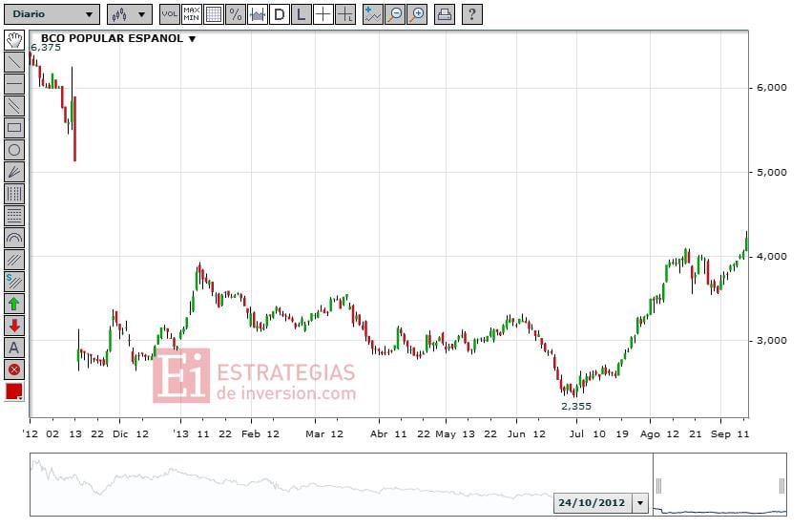Viewport: 812px width, 528px height.
Task: Click the 2,355 low price label
Action: 576,406
